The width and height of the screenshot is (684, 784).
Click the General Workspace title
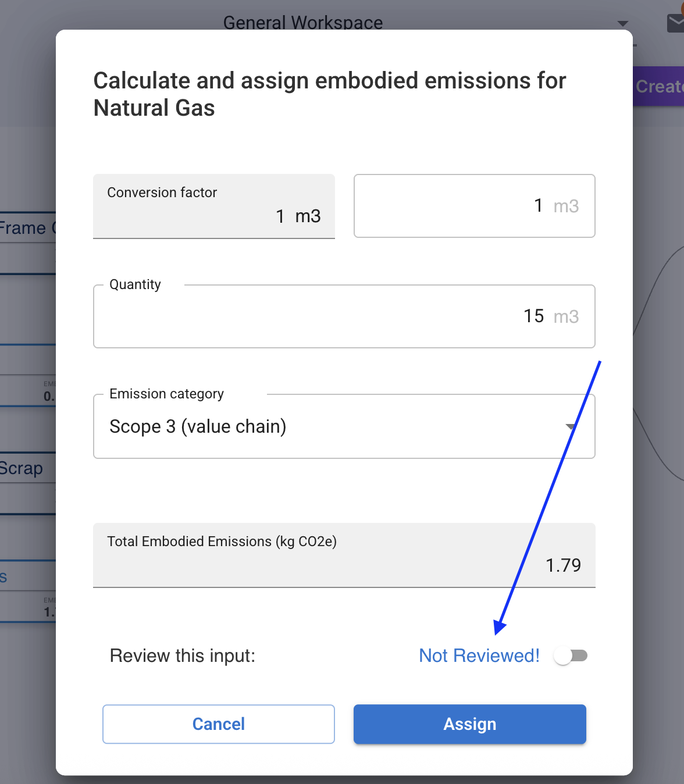[302, 23]
